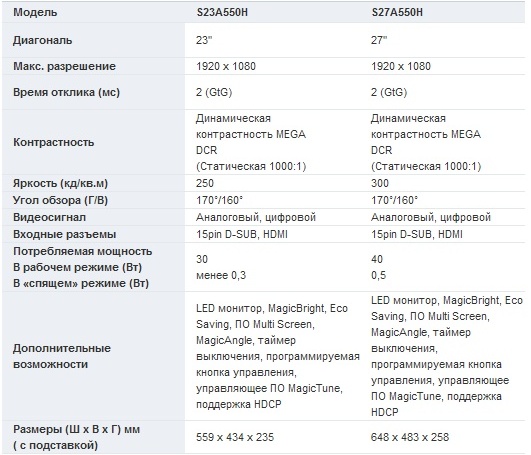Image resolution: width=531 pixels, height=455 pixels.
Task: Select the Диагональ row label
Action: pos(43,40)
